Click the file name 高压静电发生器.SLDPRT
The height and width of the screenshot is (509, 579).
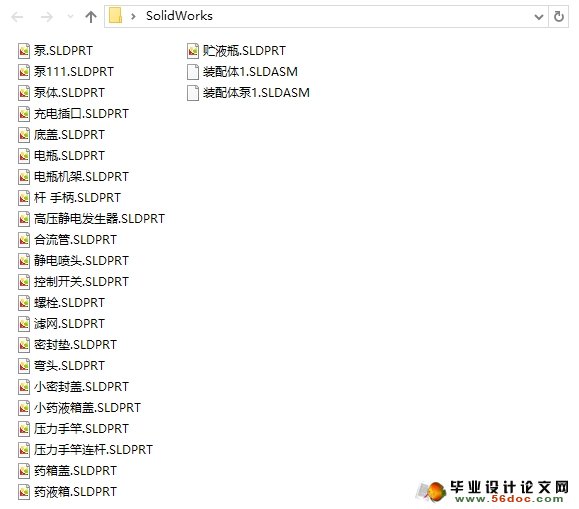99,219
